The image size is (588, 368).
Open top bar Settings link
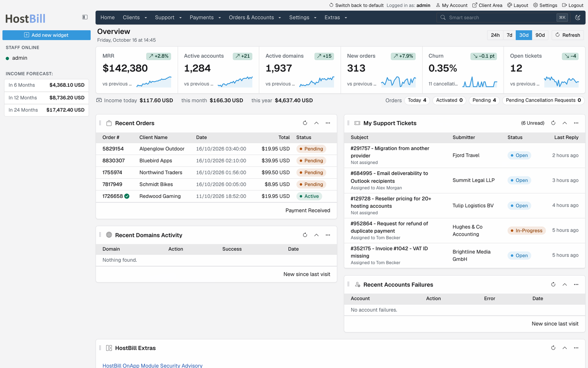[545, 5]
